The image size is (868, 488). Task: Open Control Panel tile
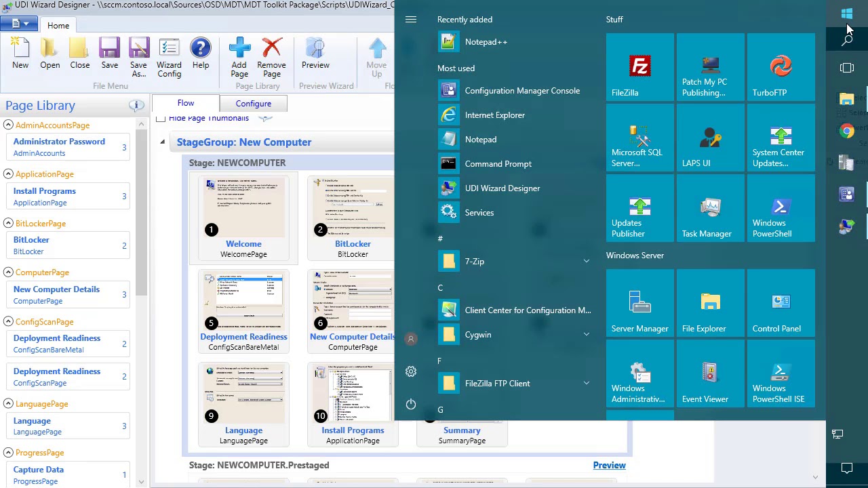tap(781, 304)
